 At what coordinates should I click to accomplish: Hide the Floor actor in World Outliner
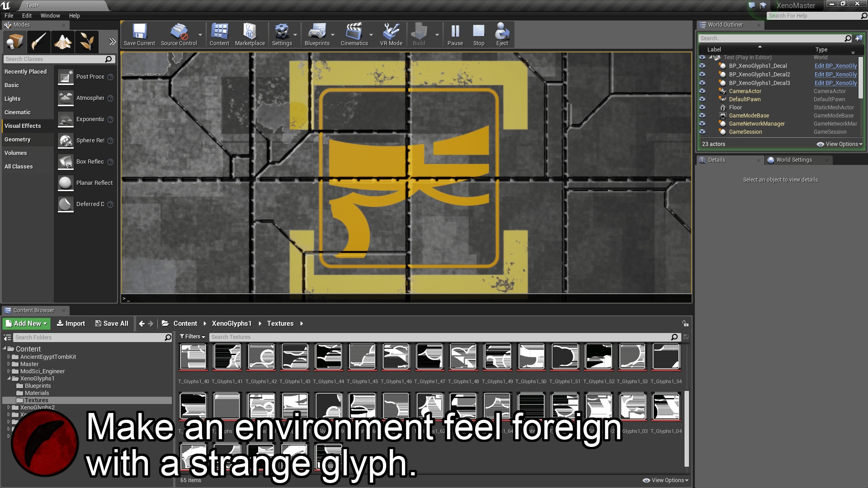click(x=703, y=108)
